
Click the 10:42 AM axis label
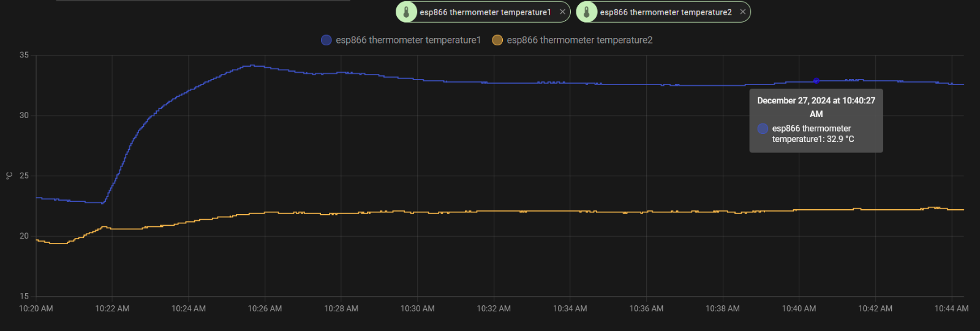[875, 308]
